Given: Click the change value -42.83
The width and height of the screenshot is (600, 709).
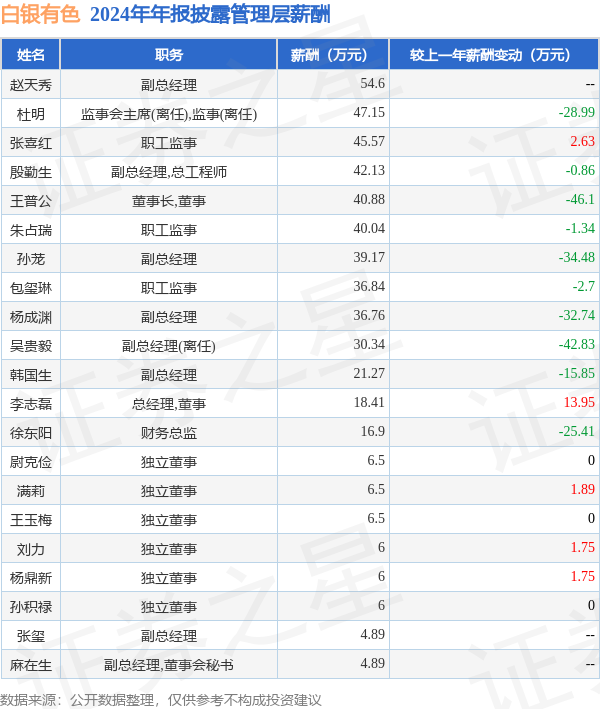Looking at the screenshot, I should pyautogui.click(x=576, y=344).
